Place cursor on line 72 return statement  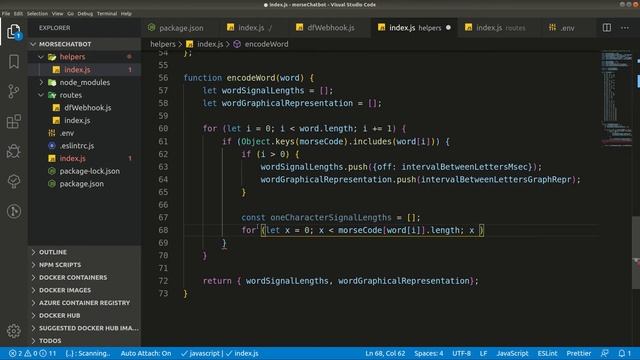tap(340, 281)
